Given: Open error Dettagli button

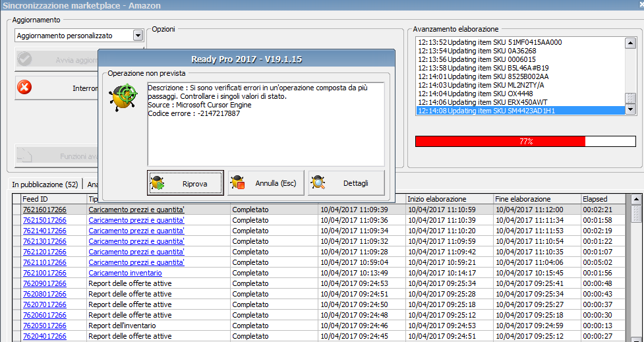Looking at the screenshot, I should 346,183.
